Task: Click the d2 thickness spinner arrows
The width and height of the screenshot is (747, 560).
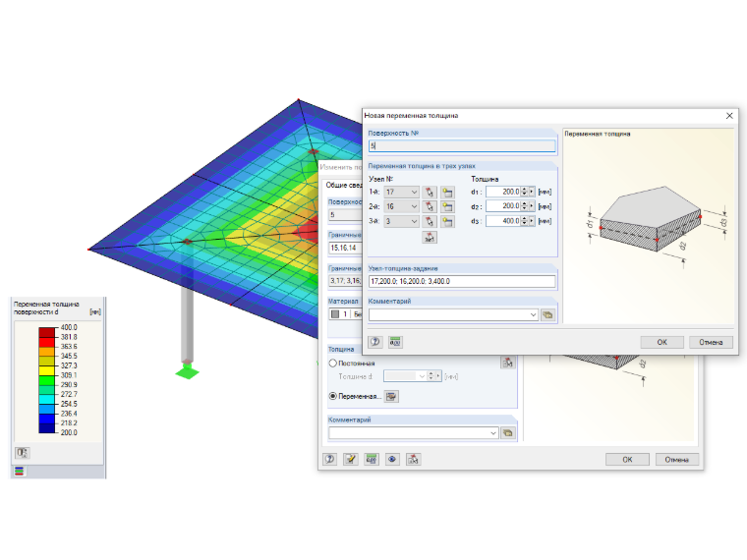Action: click(x=525, y=206)
